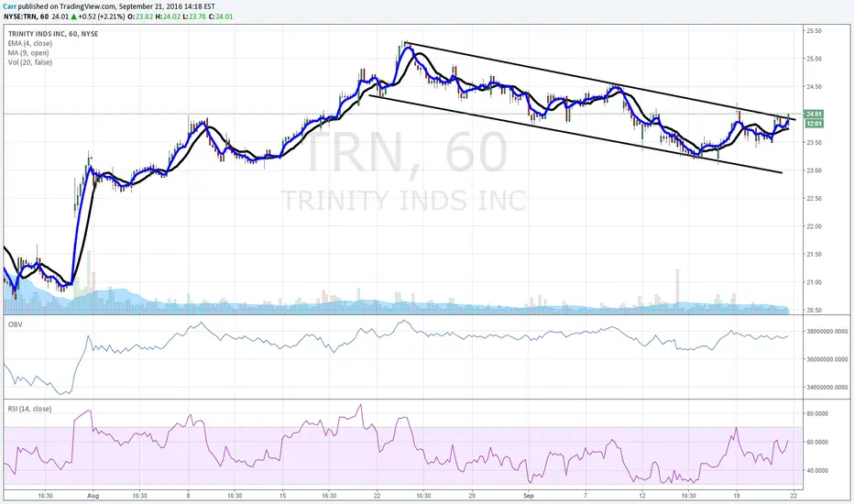
Task: Click the 15 date label on time axis
Action: [x=282, y=496]
